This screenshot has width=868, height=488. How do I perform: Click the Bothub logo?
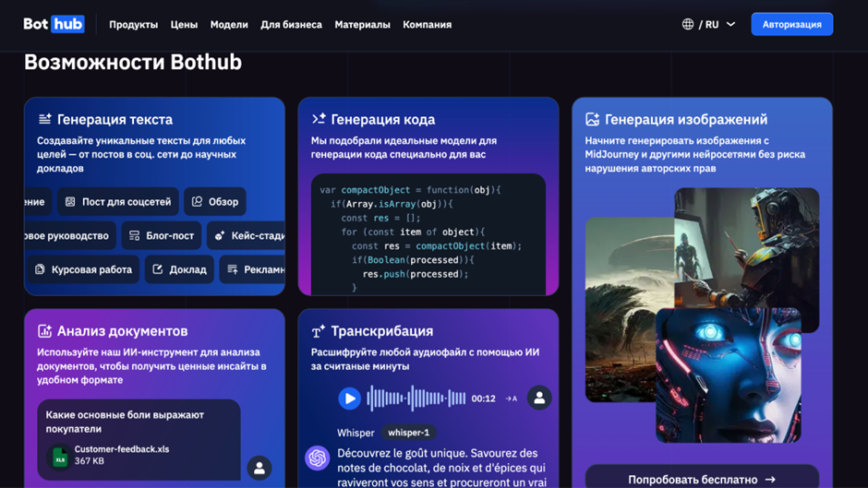(54, 24)
